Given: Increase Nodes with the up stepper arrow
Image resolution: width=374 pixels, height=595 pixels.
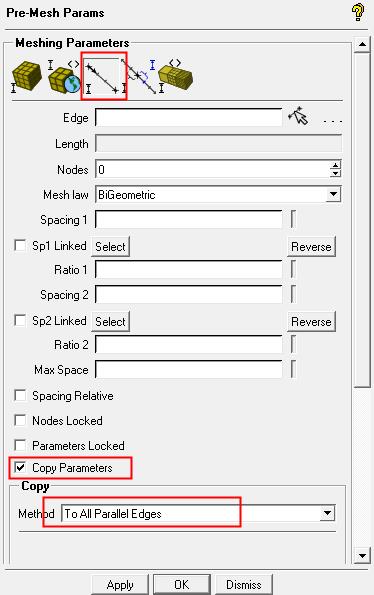Looking at the screenshot, I should click(335, 165).
